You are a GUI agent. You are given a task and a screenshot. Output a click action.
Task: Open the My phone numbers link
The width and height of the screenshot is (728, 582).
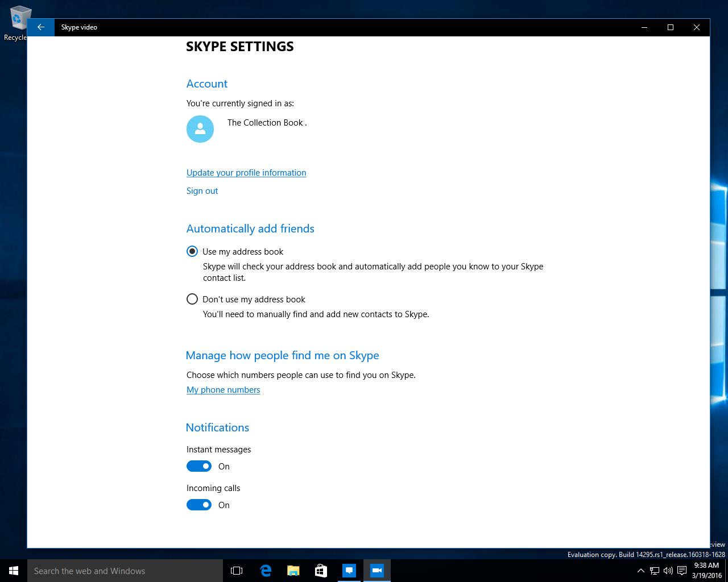coord(223,390)
